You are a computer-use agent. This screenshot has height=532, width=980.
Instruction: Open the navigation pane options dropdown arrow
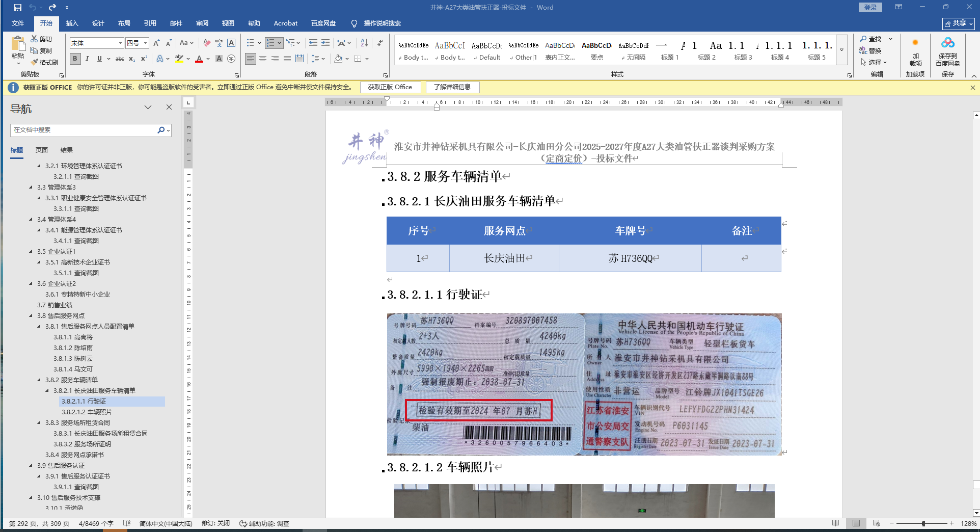pyautogui.click(x=148, y=107)
